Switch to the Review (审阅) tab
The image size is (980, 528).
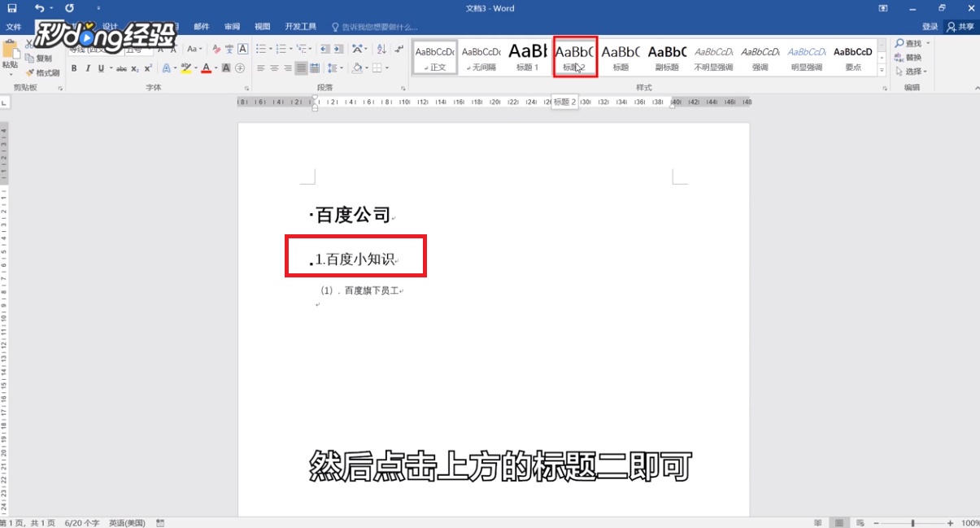coord(232,27)
